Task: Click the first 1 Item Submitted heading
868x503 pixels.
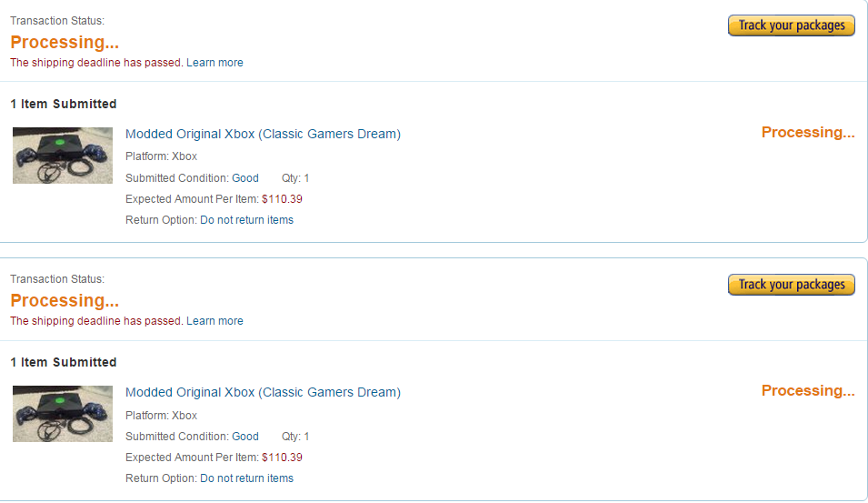Action: pos(64,104)
